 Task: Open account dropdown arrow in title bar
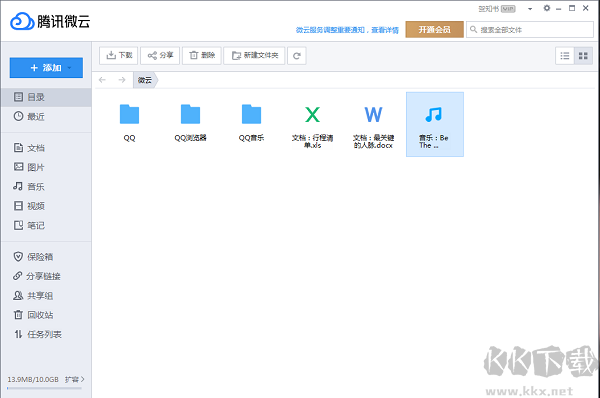(530, 9)
